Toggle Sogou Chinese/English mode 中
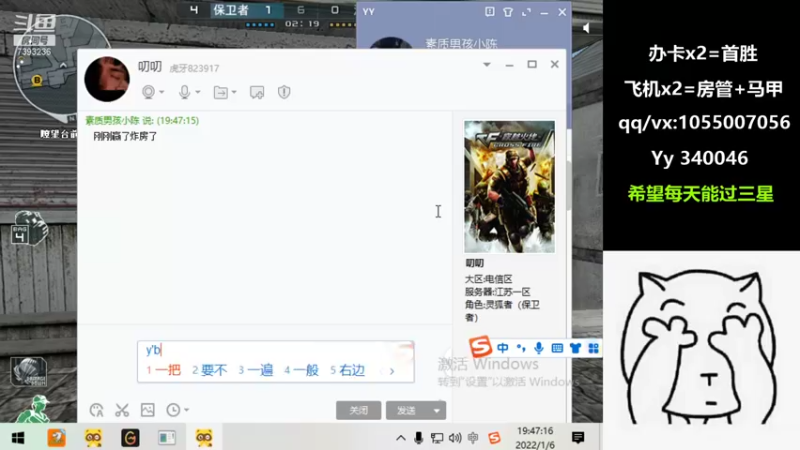The width and height of the screenshot is (800, 450). click(503, 348)
